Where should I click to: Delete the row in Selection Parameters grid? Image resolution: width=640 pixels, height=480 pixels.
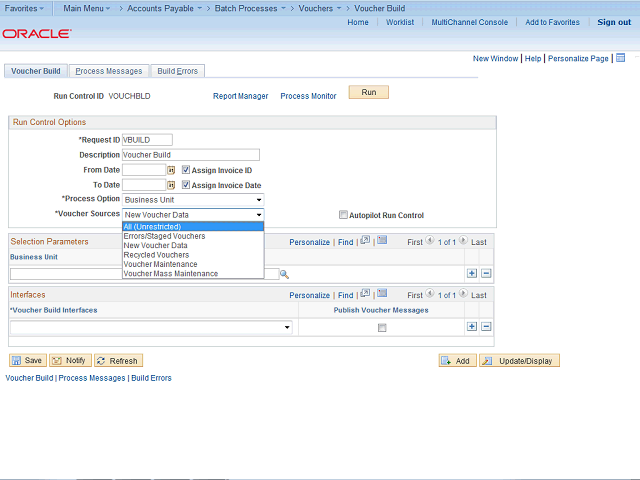pos(486,273)
